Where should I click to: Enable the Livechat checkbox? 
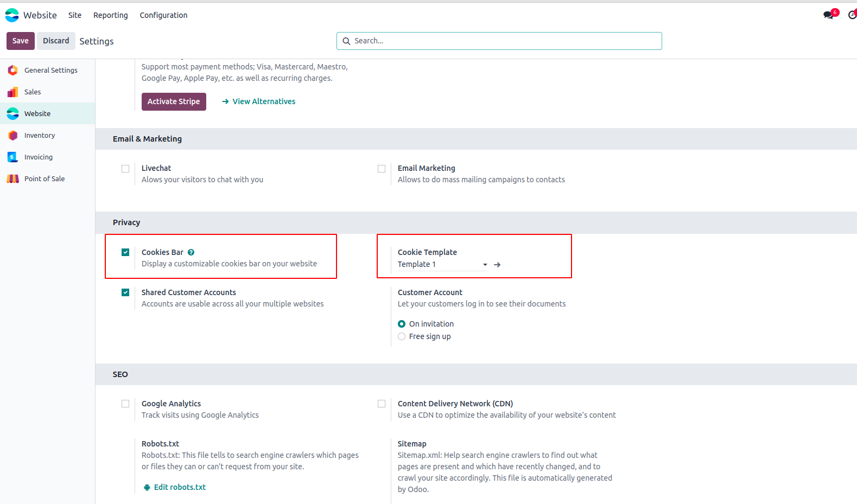click(x=125, y=169)
